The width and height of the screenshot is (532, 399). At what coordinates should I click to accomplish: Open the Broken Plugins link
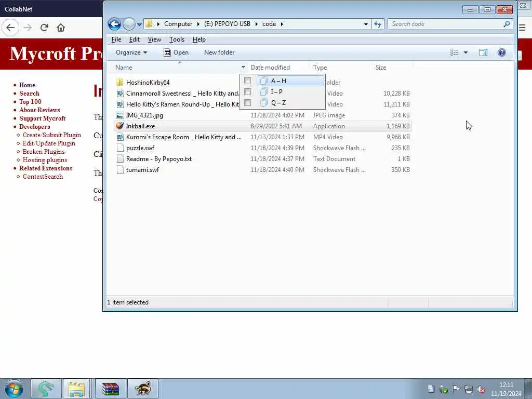tap(44, 152)
